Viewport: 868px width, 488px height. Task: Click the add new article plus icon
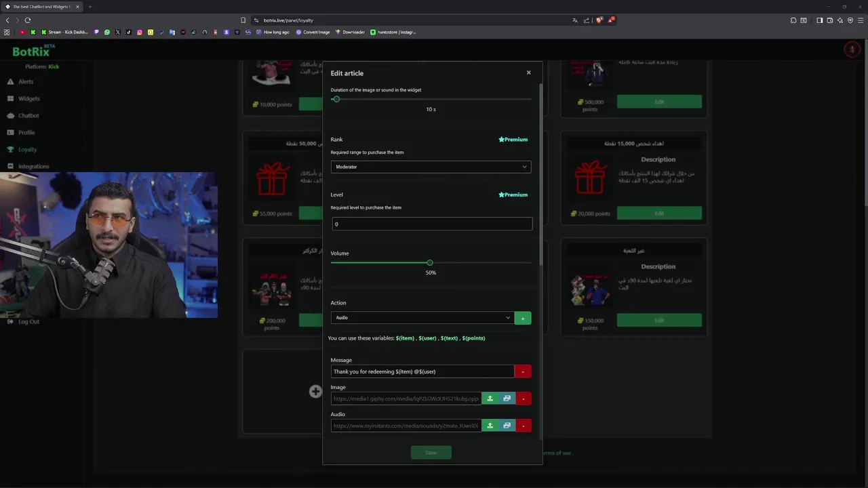coord(315,391)
